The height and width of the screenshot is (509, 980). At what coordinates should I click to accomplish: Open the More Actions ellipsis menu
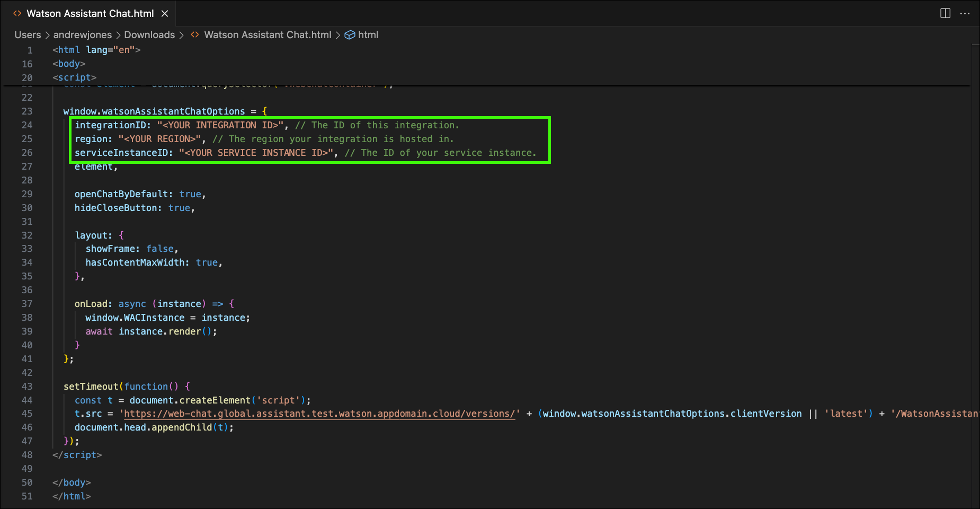[965, 13]
